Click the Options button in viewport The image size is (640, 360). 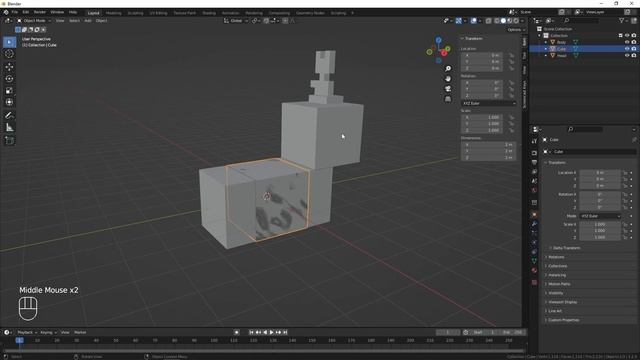point(516,30)
